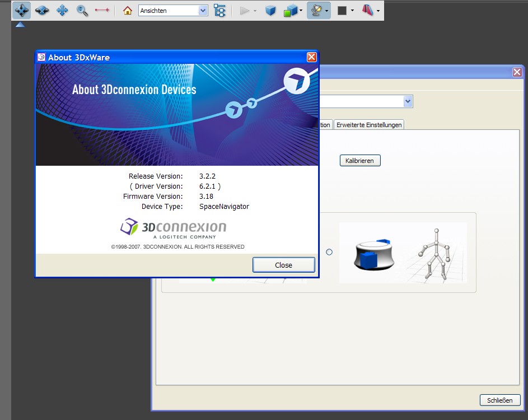Viewport: 528px width, 420px height.
Task: Click the background color swatch
Action: [x=342, y=11]
